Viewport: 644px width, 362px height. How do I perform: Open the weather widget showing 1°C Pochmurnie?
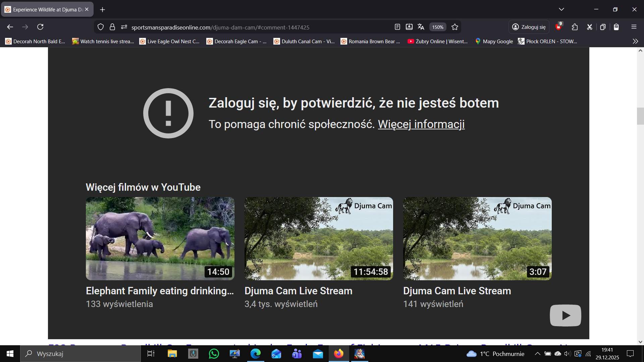[495, 354]
